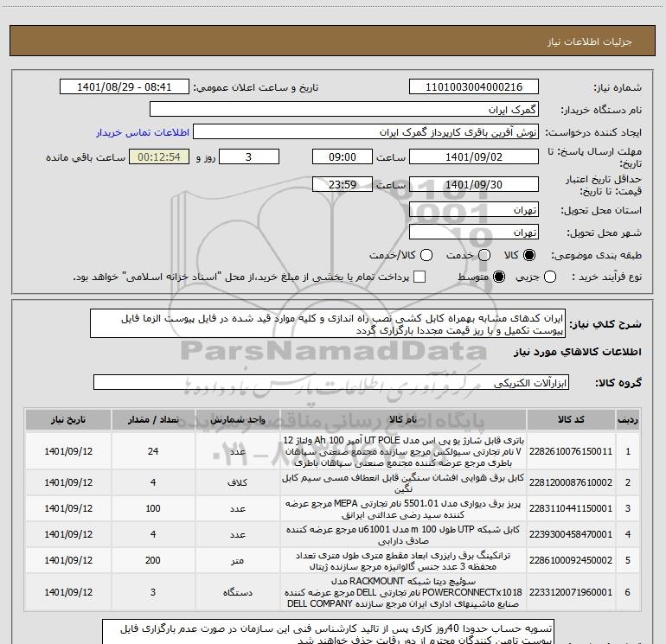Select product code 2281200087610002
This screenshot has height=644, width=666.
point(571,482)
